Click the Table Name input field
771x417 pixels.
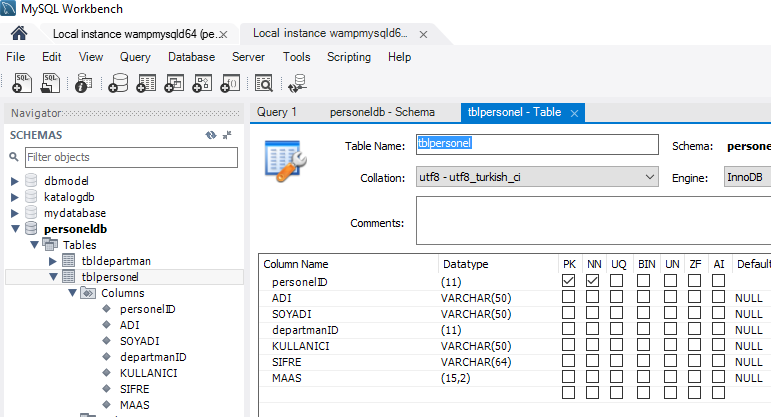[x=537, y=144]
